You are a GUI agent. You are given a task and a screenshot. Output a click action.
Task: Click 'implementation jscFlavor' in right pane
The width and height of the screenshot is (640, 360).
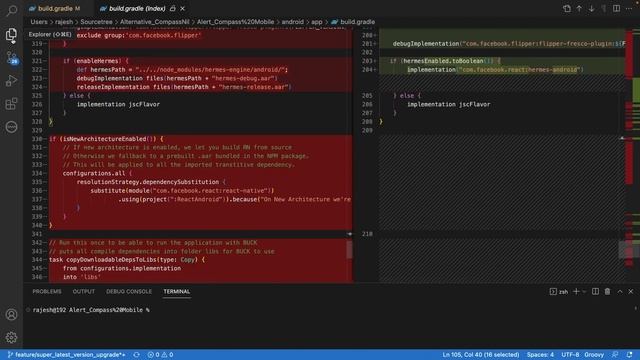(449, 104)
